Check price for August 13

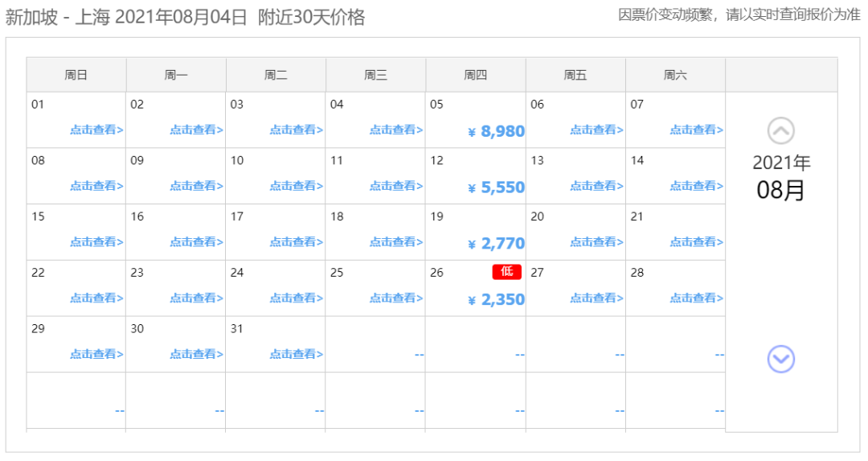(596, 186)
